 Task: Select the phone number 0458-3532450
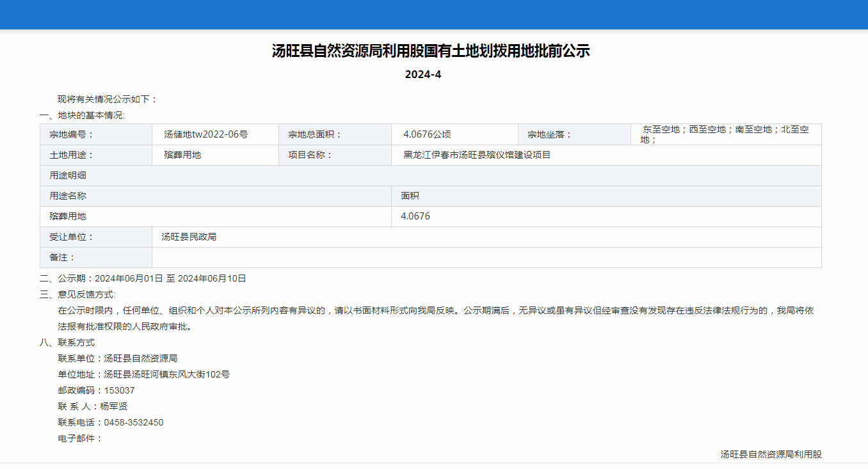(x=133, y=422)
